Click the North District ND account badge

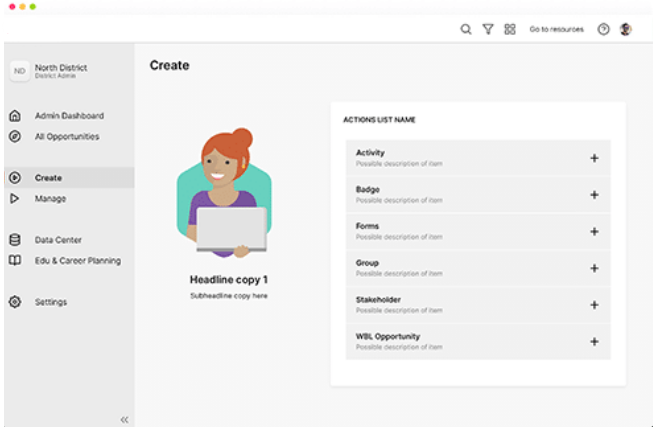coord(19,71)
